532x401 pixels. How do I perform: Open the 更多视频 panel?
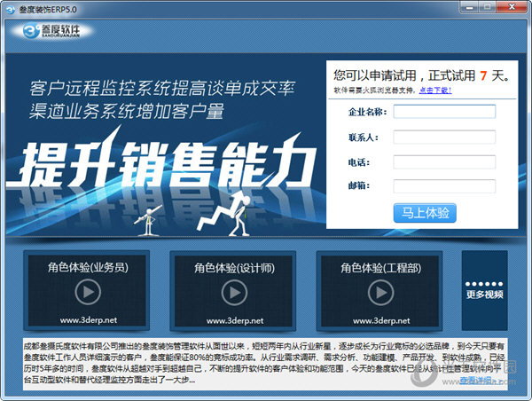484,290
